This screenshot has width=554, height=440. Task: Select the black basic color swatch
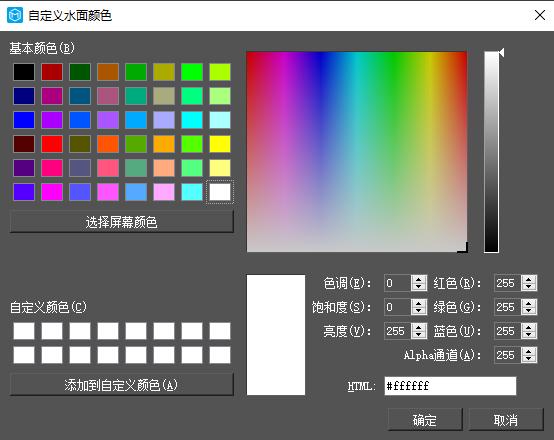point(24,72)
